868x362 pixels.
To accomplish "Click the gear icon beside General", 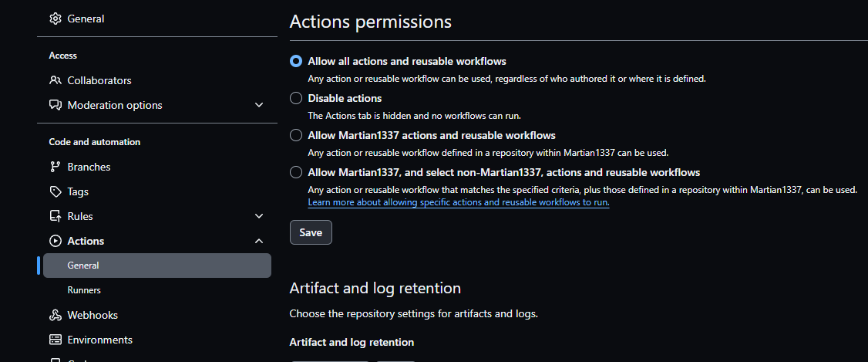I will (56, 19).
